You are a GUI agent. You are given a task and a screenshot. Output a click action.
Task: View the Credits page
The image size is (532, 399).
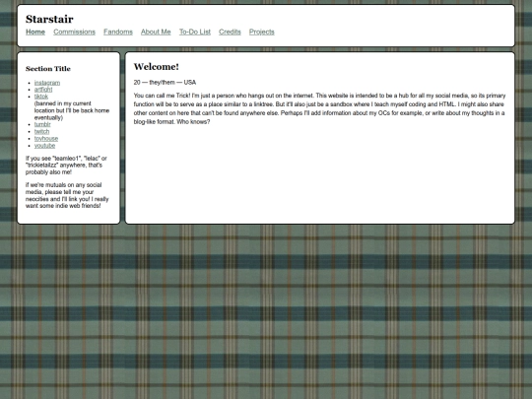point(230,32)
